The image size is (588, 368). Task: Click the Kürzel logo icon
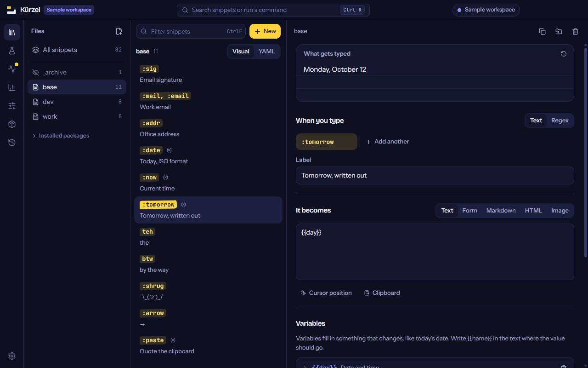coord(11,10)
